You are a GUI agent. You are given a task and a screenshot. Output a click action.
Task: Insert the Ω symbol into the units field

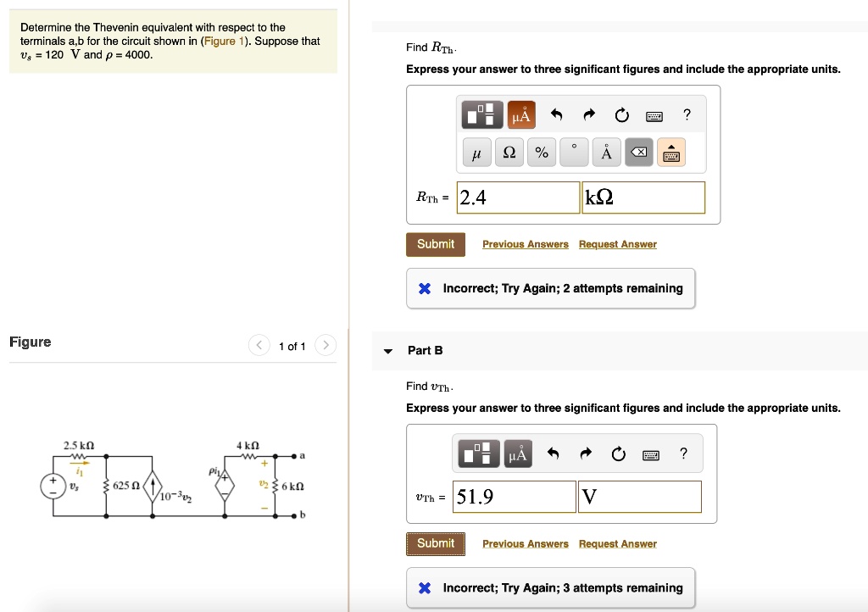pyautogui.click(x=509, y=153)
